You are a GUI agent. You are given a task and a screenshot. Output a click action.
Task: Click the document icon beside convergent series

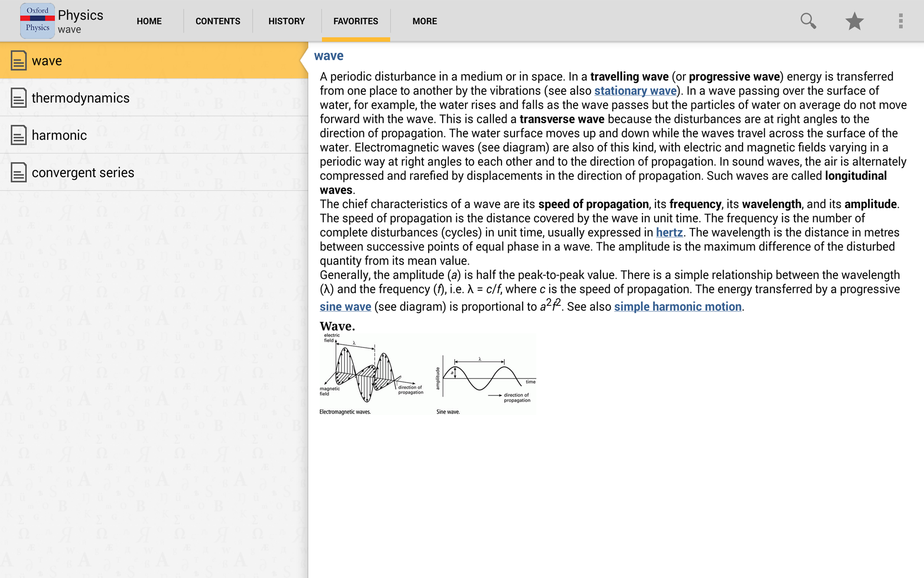(18, 172)
